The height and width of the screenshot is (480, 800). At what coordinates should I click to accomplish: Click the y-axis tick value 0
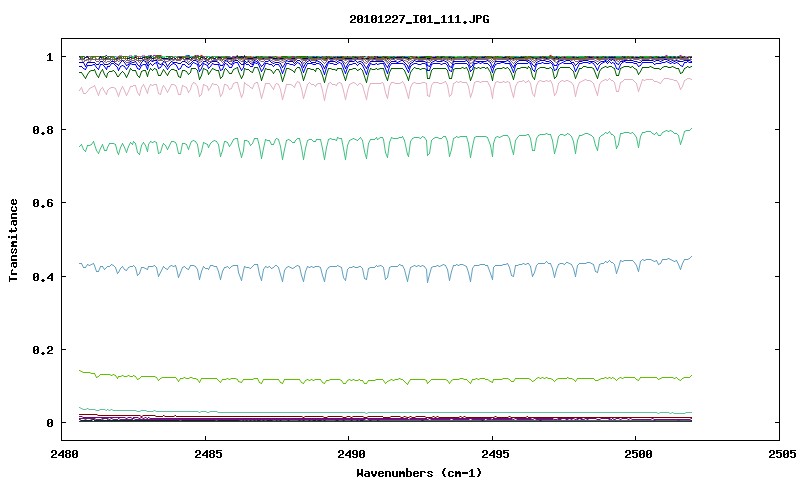(x=49, y=423)
